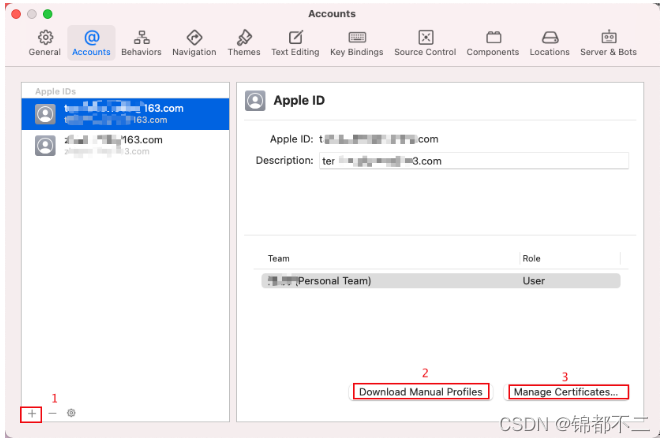Open the Locations preferences pane
665x443 pixels.
click(x=550, y=42)
